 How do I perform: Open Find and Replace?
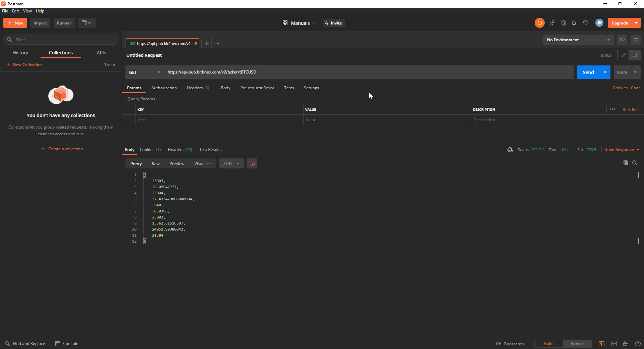pos(25,344)
